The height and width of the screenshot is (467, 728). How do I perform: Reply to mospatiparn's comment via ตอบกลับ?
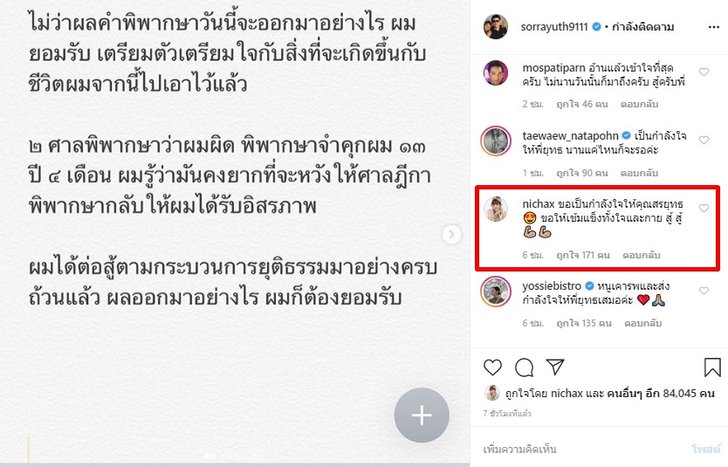click(x=639, y=104)
